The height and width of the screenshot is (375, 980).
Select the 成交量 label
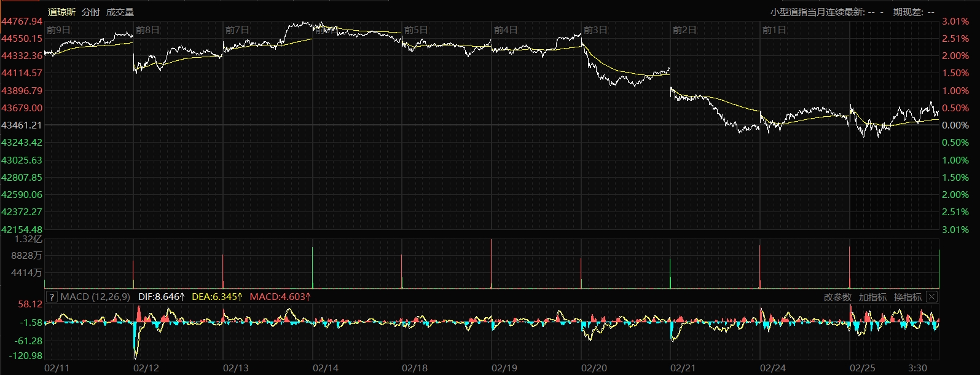[x=120, y=12]
